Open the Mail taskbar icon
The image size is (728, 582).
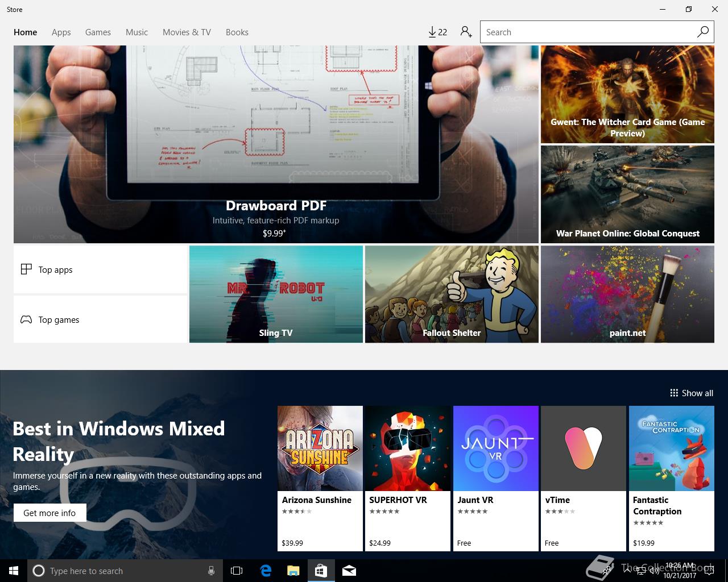coord(349,571)
